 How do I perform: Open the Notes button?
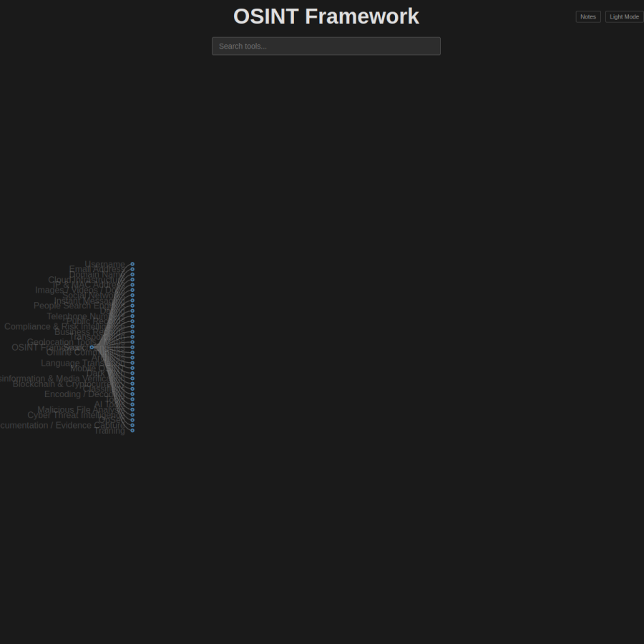[588, 17]
